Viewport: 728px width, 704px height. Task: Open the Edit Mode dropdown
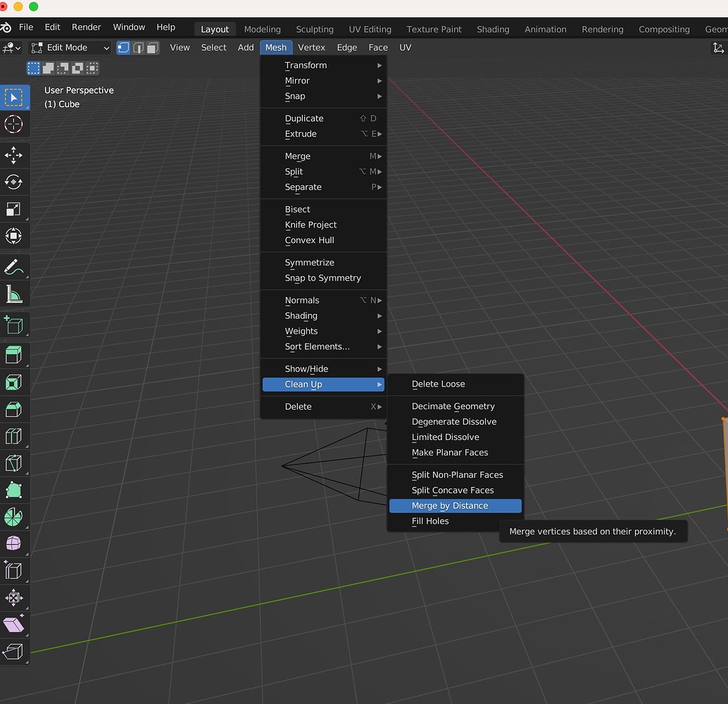point(69,47)
